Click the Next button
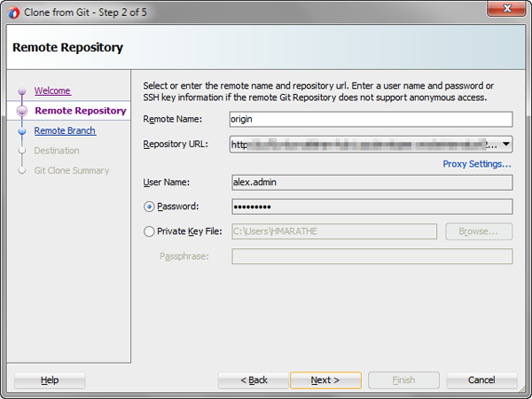 pyautogui.click(x=325, y=380)
